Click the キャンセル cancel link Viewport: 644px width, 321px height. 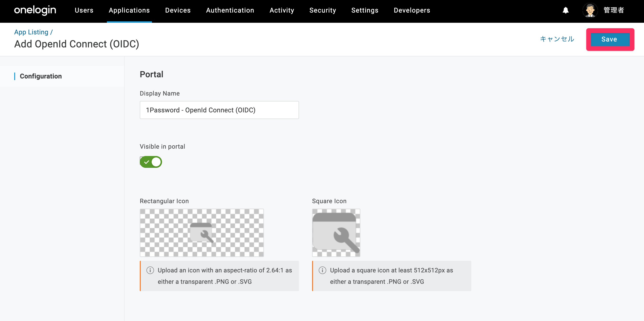(x=557, y=39)
